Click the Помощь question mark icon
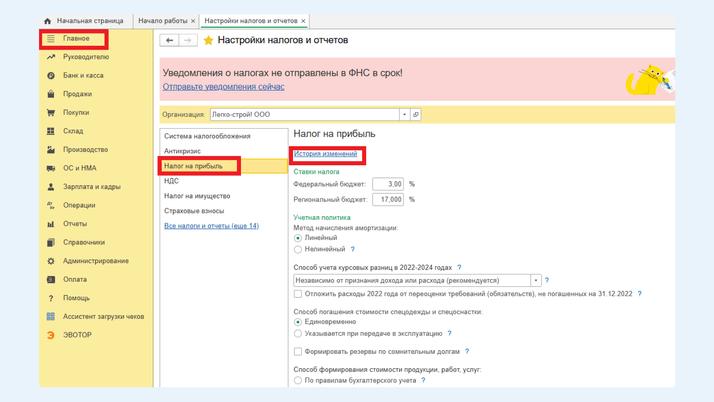 (51, 298)
